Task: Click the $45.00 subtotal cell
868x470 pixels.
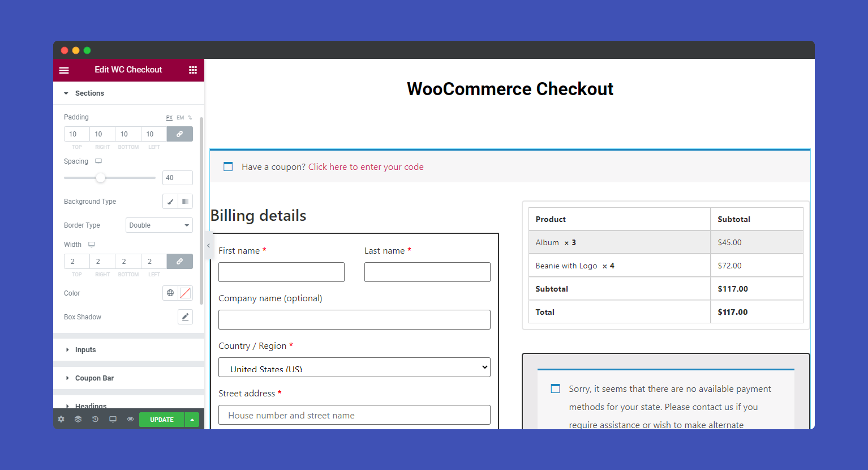Action: [x=757, y=242]
